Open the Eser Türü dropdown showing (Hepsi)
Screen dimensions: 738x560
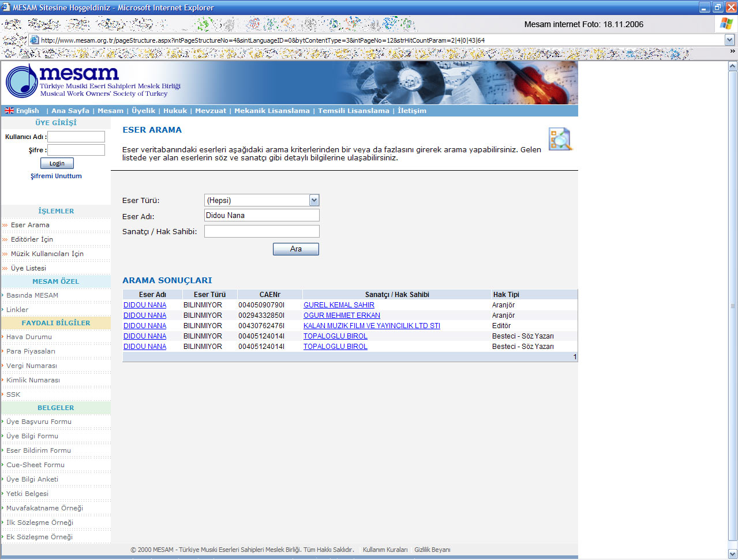click(262, 200)
